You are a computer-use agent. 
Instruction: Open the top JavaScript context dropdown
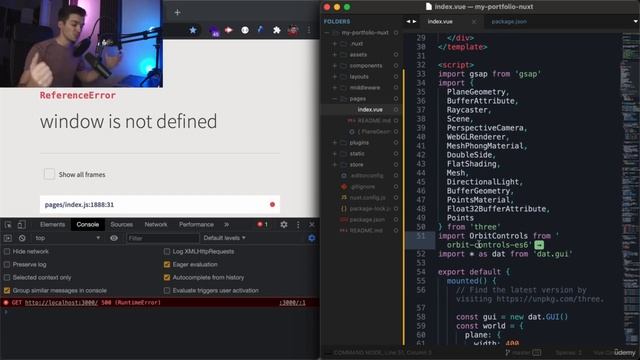67,238
